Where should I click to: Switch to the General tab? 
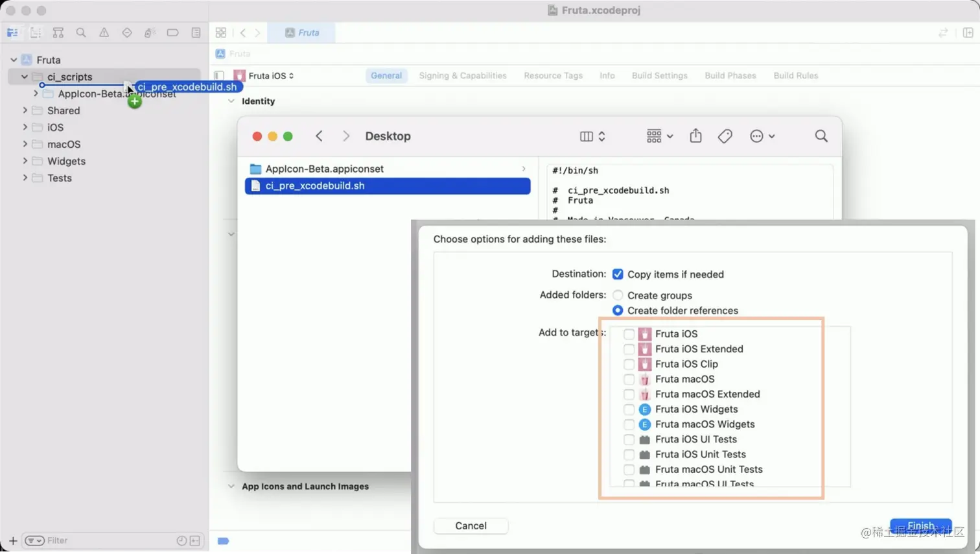[x=386, y=76]
